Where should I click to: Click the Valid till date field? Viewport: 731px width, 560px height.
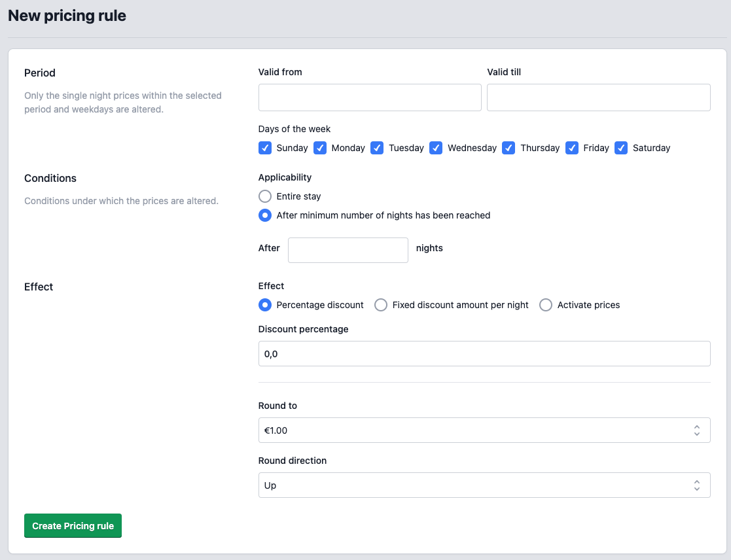(599, 97)
